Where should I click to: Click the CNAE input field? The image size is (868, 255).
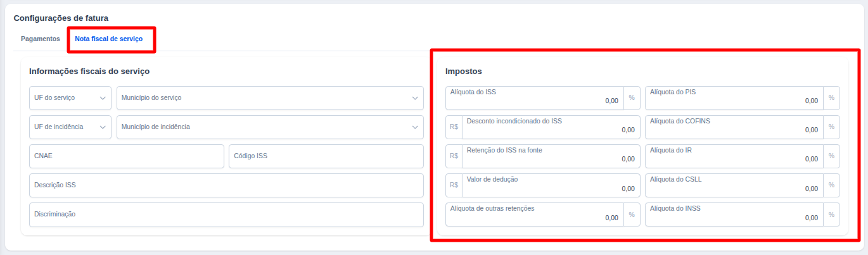click(126, 156)
